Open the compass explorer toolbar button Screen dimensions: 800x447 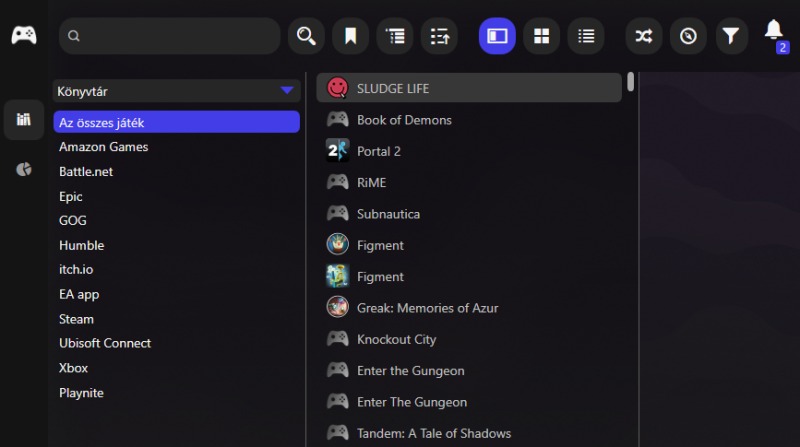[x=688, y=36]
